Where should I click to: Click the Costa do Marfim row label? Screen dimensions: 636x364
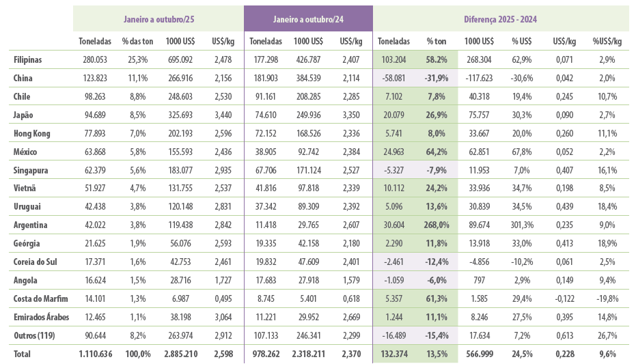pos(38,299)
